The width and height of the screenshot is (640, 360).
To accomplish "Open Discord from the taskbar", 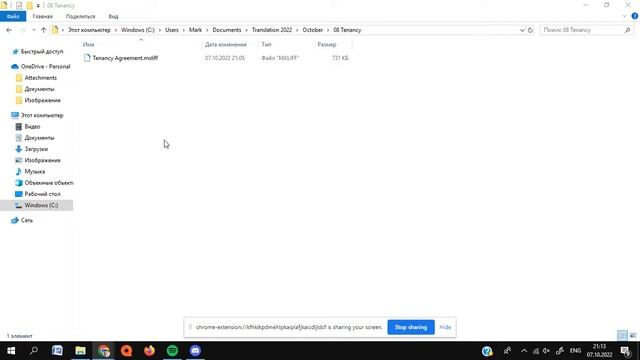I will point(196,351).
